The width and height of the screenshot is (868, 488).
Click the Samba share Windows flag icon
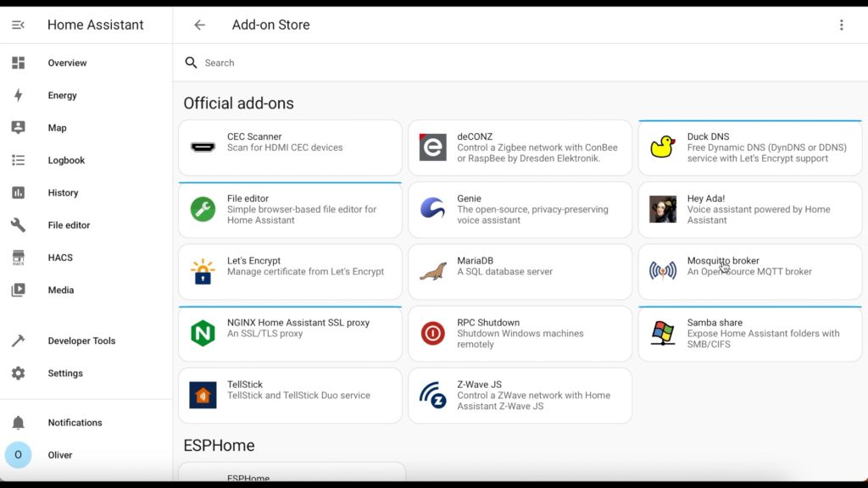click(663, 333)
